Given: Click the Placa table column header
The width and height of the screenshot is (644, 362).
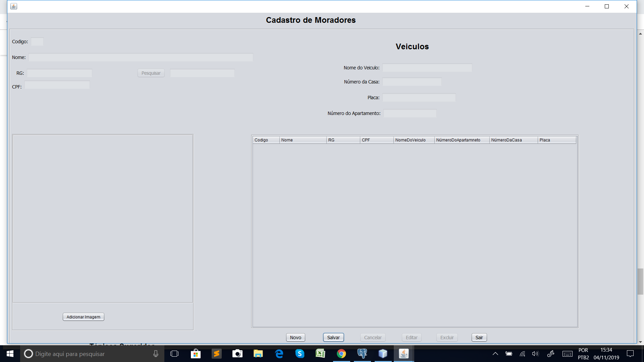Looking at the screenshot, I should pyautogui.click(x=545, y=140).
